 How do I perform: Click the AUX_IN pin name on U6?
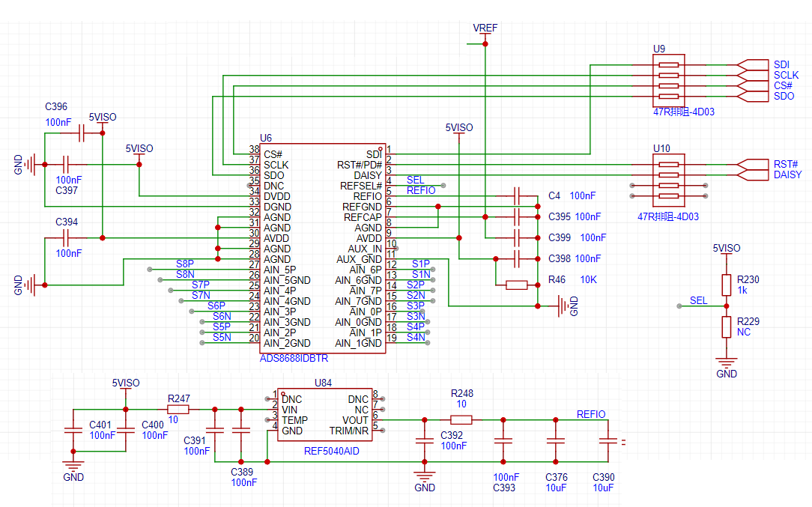[365, 249]
